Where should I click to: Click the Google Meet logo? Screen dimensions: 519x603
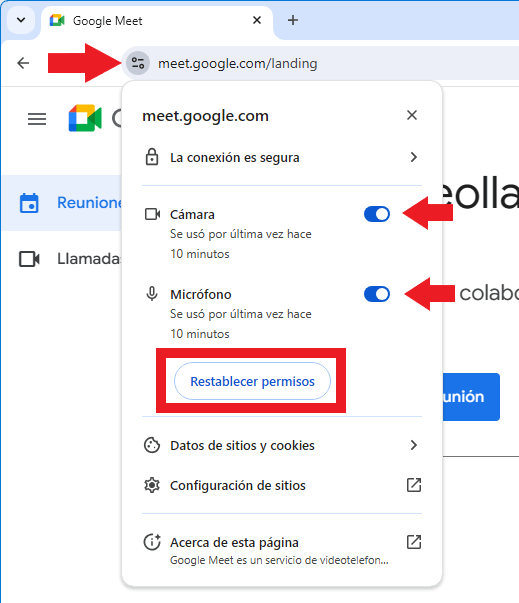point(85,118)
